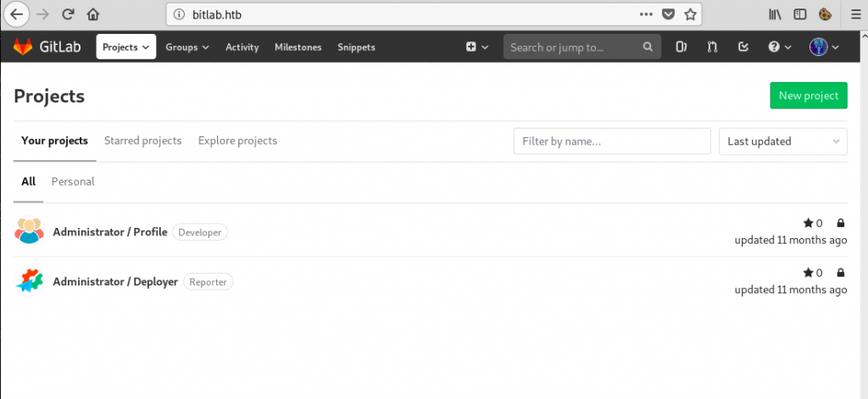Open the Last updated sort dropdown
868x399 pixels.
[x=782, y=141]
